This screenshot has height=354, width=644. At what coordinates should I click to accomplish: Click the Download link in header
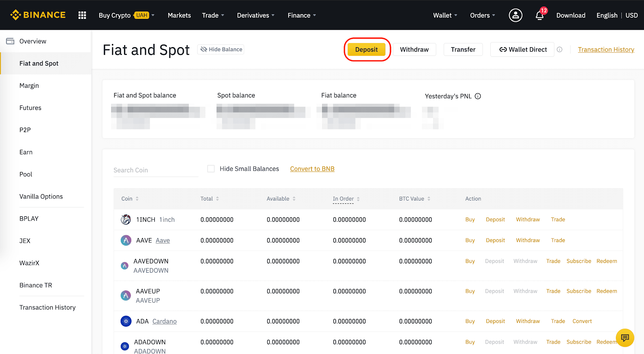coord(571,15)
